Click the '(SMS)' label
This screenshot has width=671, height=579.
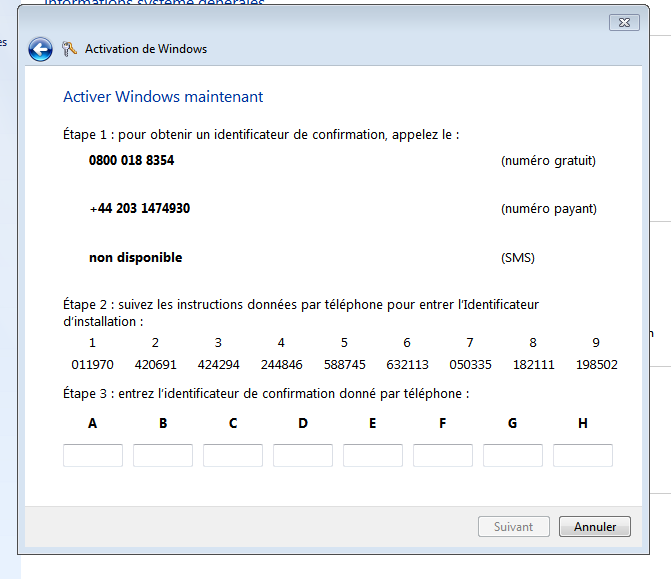pos(518,258)
